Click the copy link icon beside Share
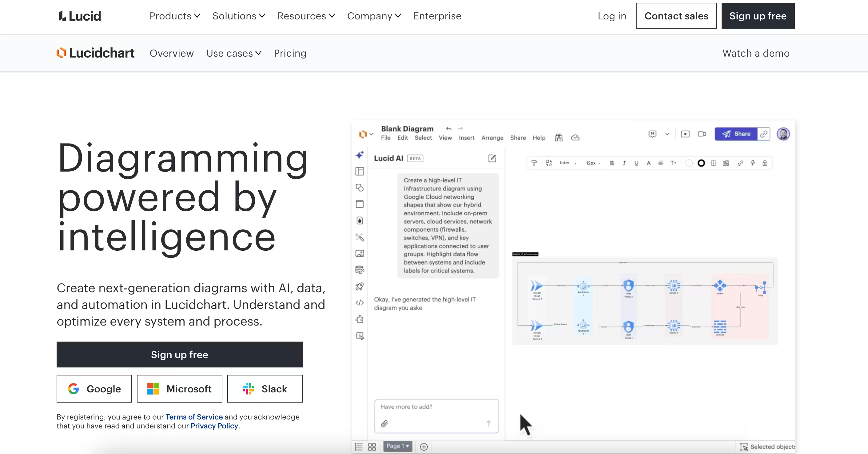Screen dimensions: 868x454 [763, 134]
